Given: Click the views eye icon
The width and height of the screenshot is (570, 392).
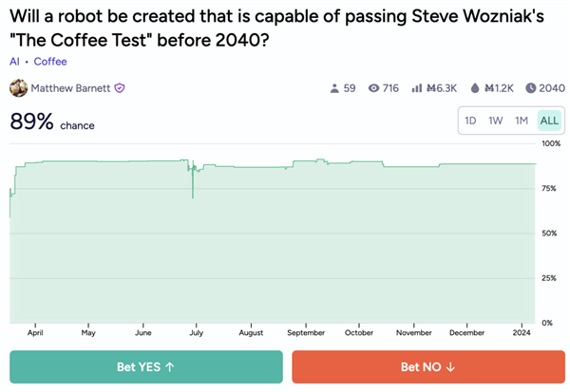Looking at the screenshot, I should 373,88.
